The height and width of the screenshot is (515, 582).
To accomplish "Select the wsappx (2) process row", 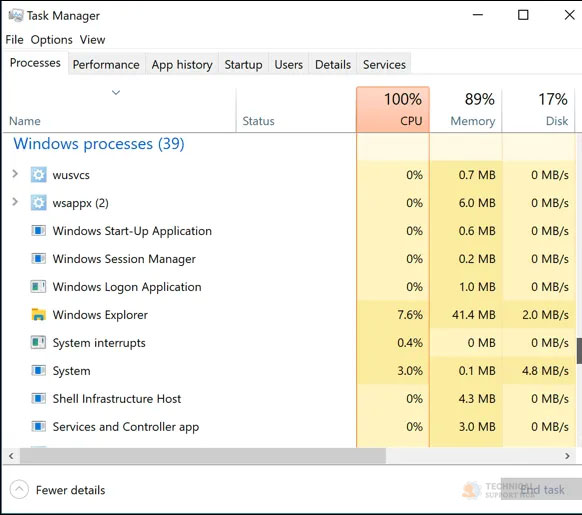I will [x=290, y=203].
